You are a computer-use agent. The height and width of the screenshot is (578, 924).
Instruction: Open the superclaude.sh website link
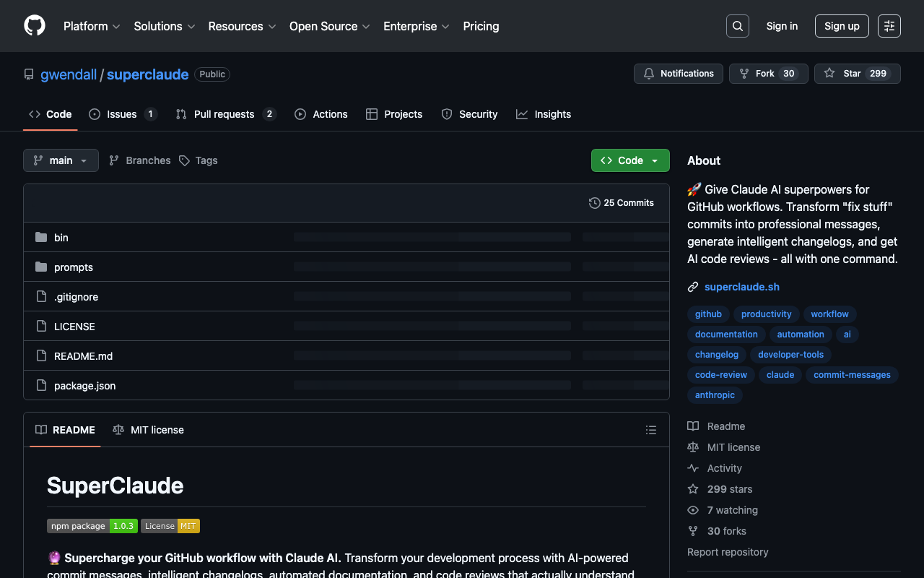tap(741, 287)
